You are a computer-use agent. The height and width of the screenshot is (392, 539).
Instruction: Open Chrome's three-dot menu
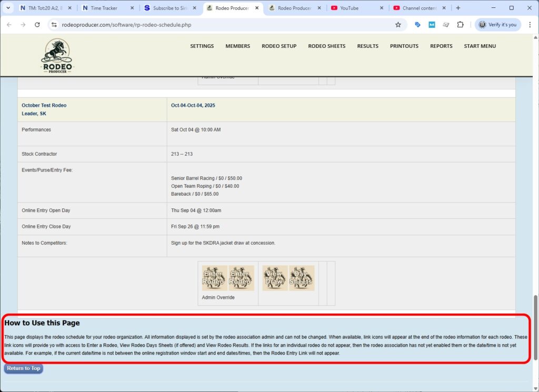click(x=530, y=24)
